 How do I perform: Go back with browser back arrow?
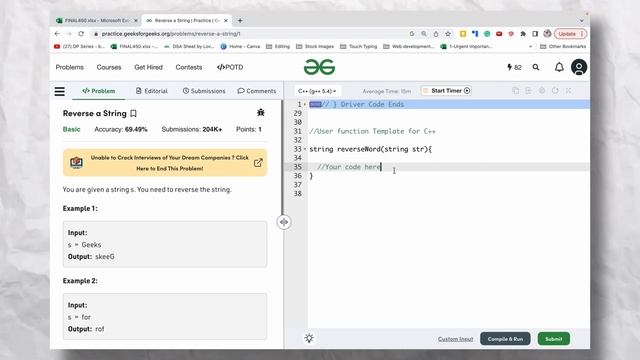(x=57, y=34)
